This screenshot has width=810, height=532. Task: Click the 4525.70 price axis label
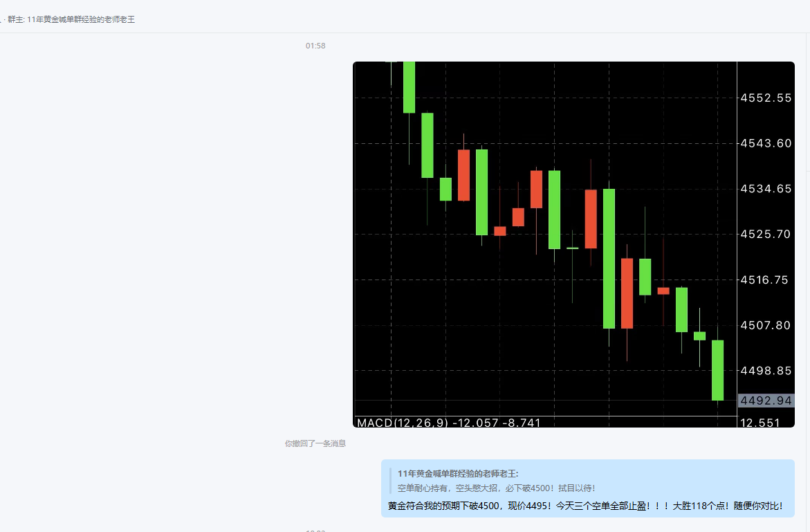(x=766, y=235)
